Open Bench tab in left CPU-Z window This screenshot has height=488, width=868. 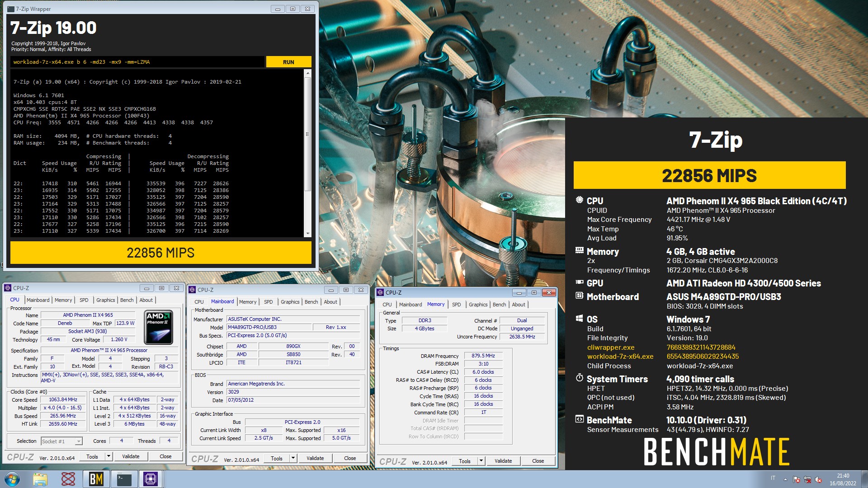coord(127,300)
